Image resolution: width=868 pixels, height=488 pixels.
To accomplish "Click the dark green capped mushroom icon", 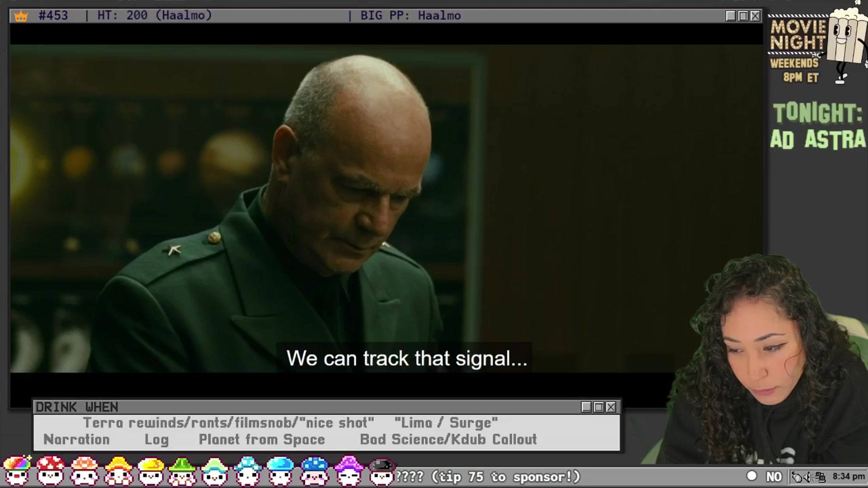I will point(182,471).
